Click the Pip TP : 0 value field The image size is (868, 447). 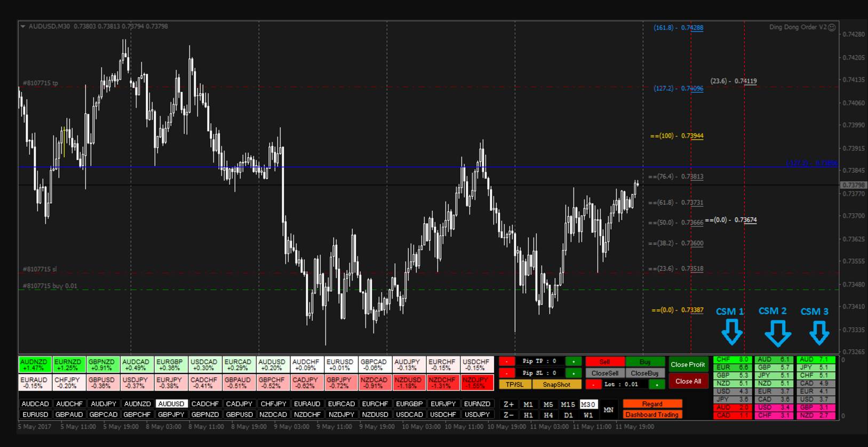point(540,362)
